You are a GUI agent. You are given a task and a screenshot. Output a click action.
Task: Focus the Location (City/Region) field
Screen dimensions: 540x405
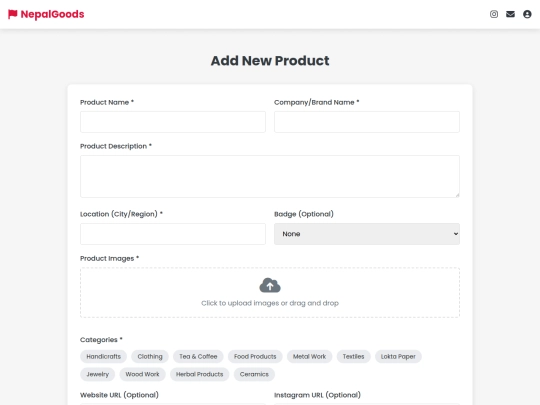[x=173, y=234]
